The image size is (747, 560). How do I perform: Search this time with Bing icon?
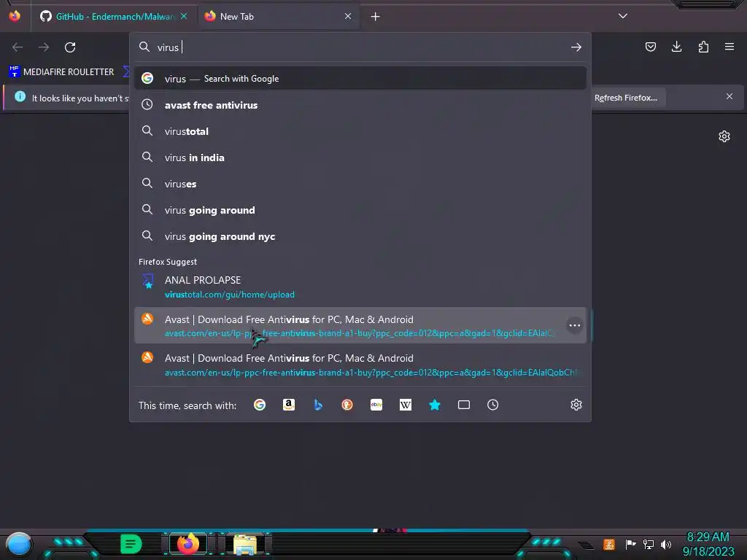[318, 405]
